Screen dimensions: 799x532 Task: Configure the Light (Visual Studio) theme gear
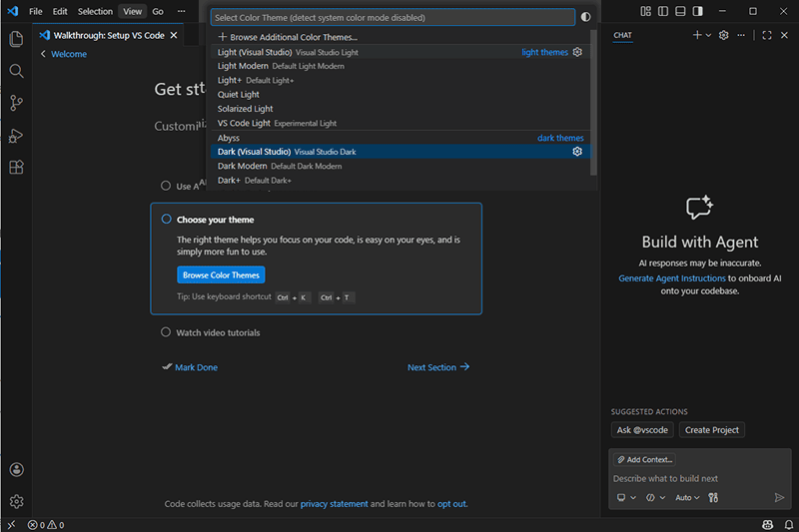click(577, 52)
